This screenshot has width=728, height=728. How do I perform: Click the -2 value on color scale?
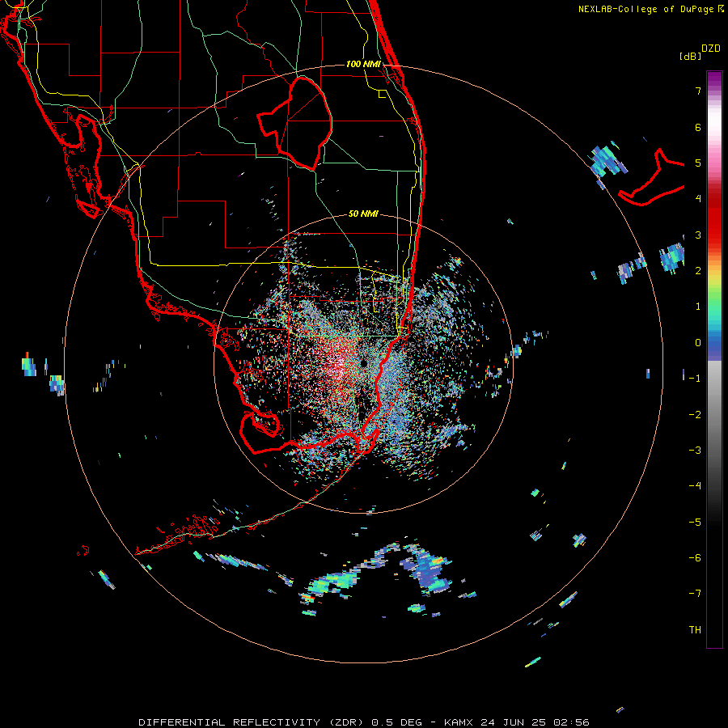(x=695, y=415)
